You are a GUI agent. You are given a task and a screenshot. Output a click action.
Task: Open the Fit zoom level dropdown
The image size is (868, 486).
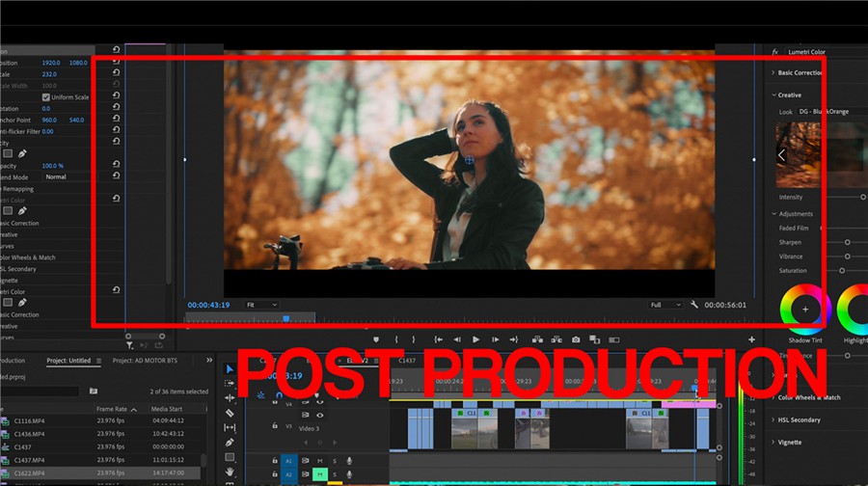click(260, 305)
